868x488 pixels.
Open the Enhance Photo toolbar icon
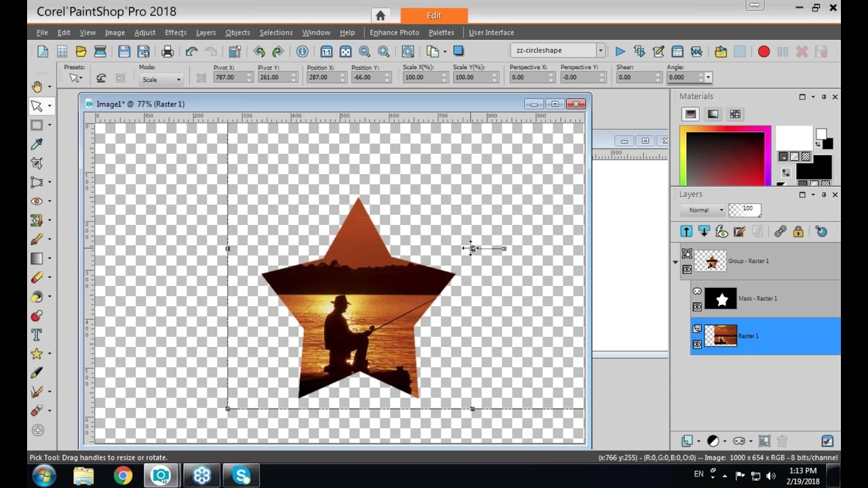tap(394, 32)
